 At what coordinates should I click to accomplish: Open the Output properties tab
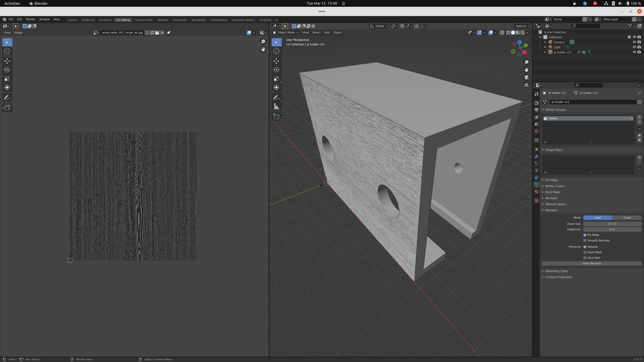(536, 110)
